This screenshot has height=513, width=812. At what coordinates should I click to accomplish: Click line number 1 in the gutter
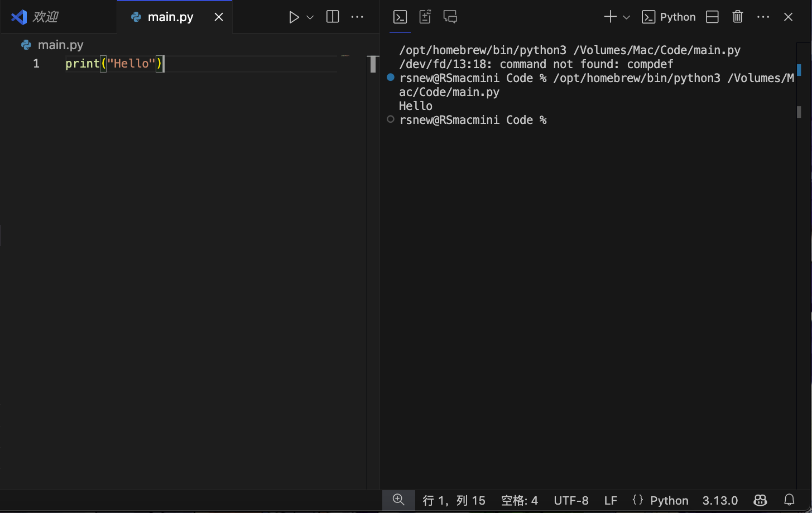(x=36, y=64)
